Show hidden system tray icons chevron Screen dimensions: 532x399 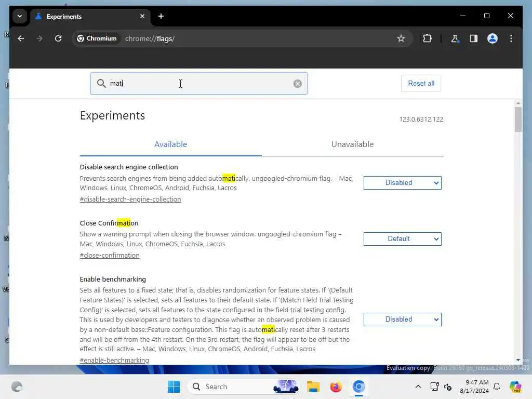point(418,387)
